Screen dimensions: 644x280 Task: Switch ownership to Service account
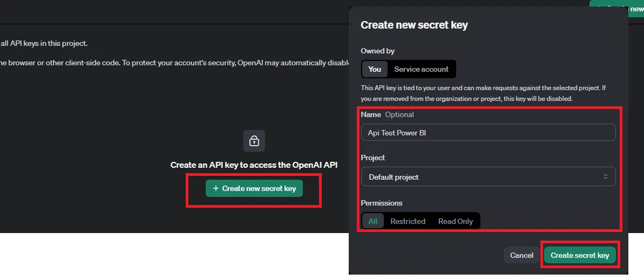[x=421, y=69]
